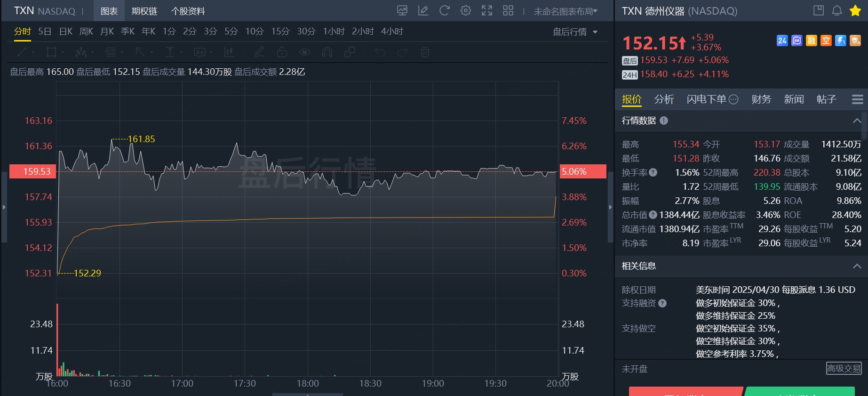Click the orange 空 short-selling badge
Viewport: 868px width, 396px height.
click(x=826, y=40)
